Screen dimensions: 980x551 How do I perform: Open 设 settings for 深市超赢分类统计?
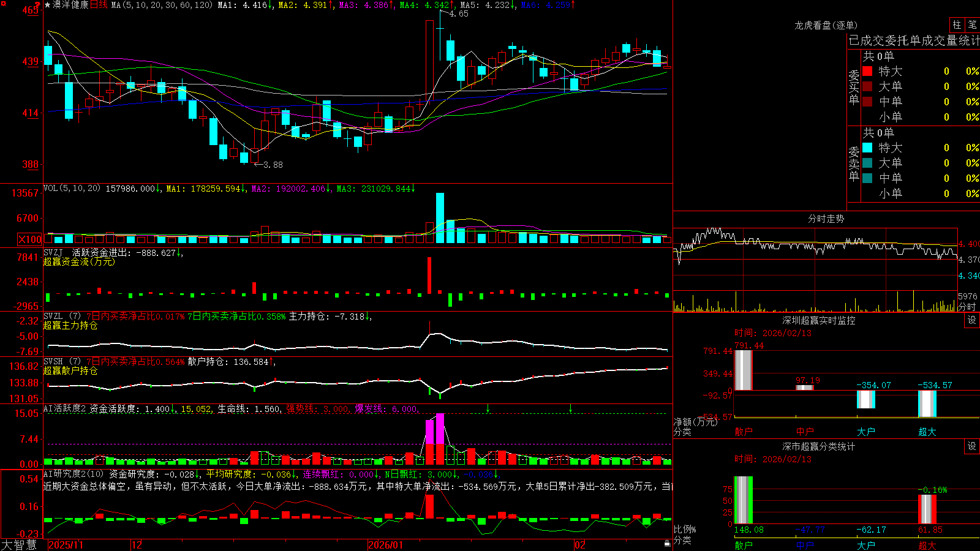(972, 446)
